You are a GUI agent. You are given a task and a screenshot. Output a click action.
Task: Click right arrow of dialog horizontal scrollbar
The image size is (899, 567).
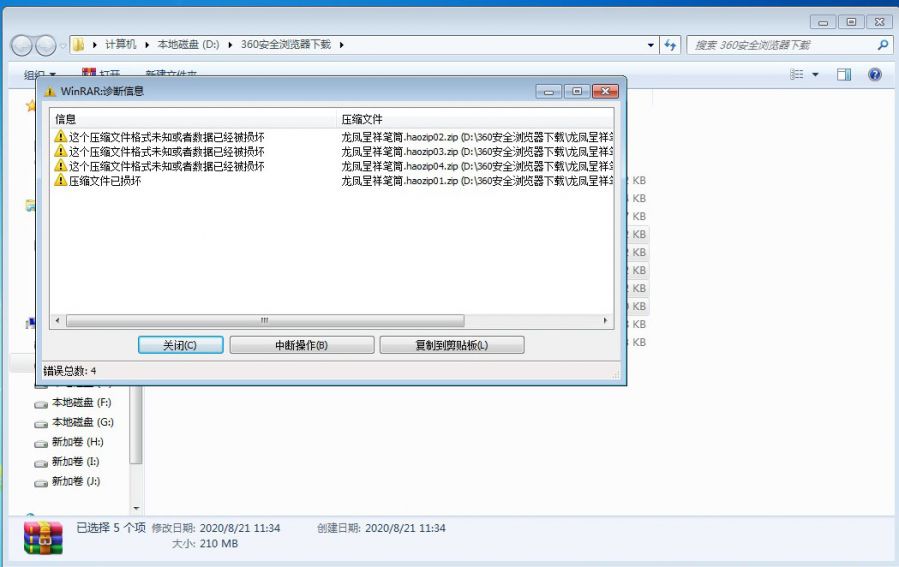click(x=606, y=321)
